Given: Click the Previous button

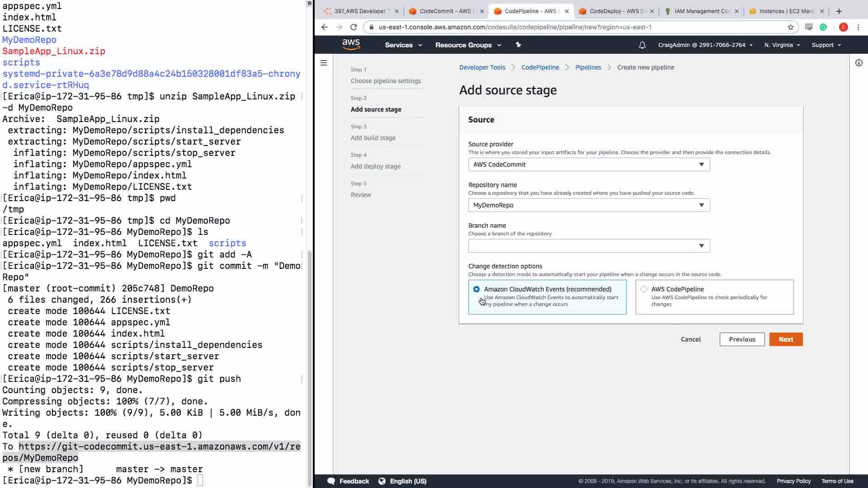Looking at the screenshot, I should 742,339.
